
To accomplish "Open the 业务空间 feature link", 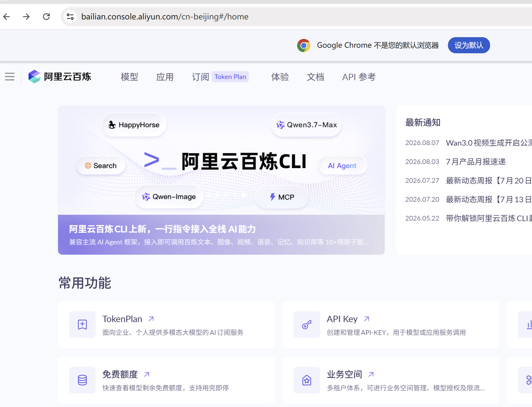I will pyautogui.click(x=344, y=375).
